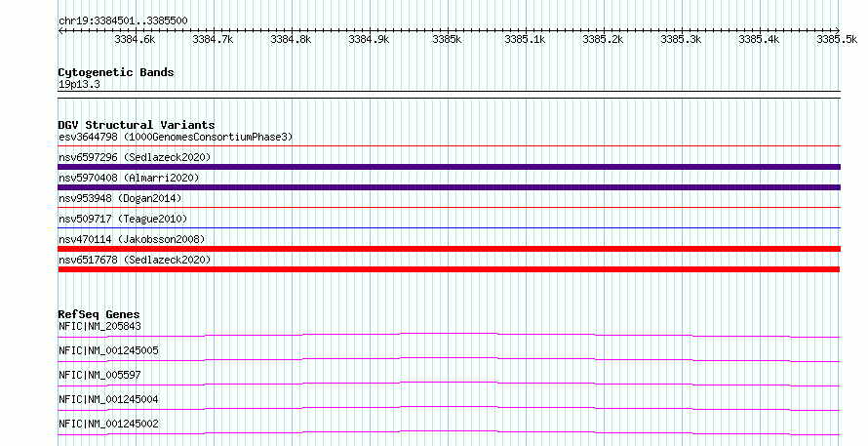Select variant label nsv509717 (Teague2010)
868x446 pixels.
pos(123,219)
